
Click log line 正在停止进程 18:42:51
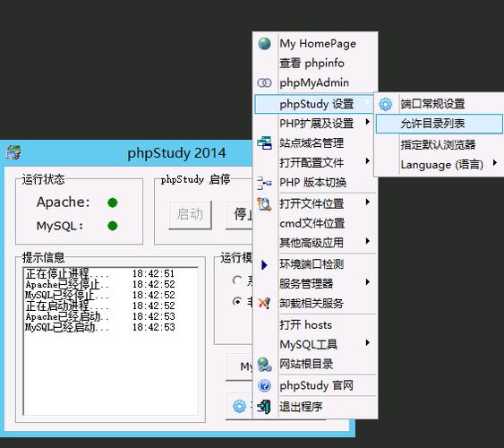[100, 273]
